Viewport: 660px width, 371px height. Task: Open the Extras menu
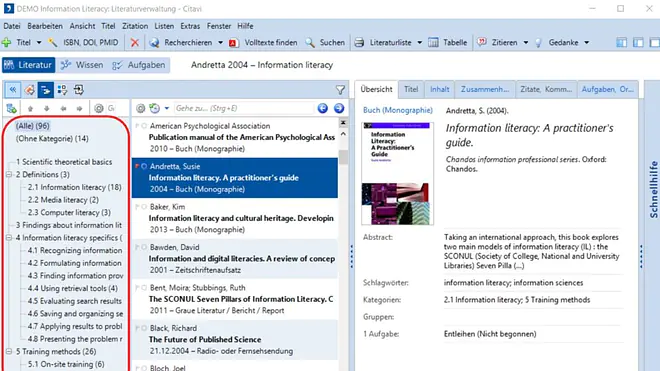[190, 26]
